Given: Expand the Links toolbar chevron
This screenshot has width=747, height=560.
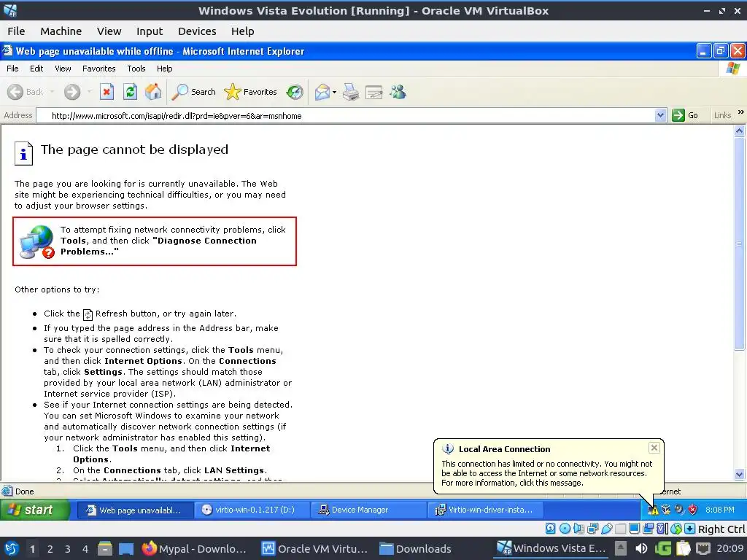Looking at the screenshot, I should click(x=741, y=112).
